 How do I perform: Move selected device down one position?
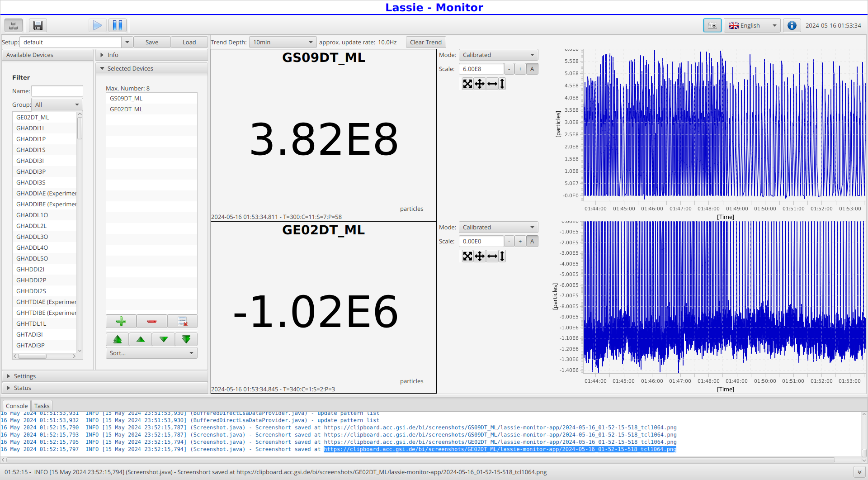(x=164, y=339)
